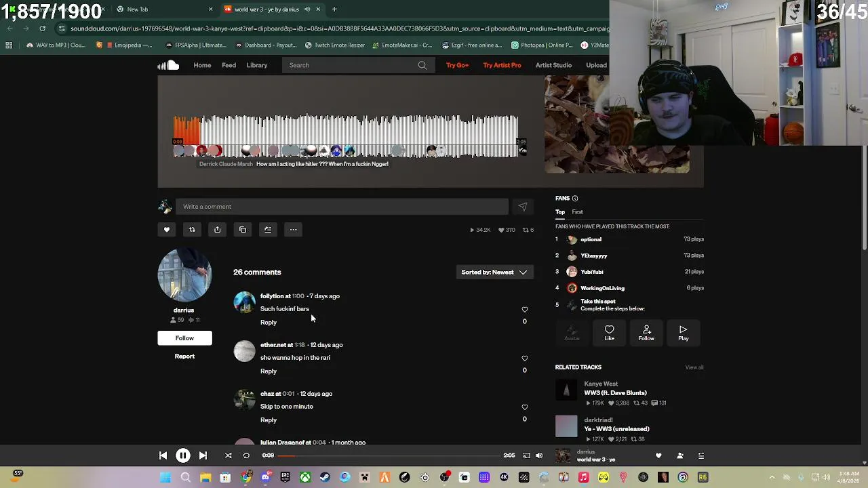Click the Follow step in Fans panel
868x488 pixels.
646,333
